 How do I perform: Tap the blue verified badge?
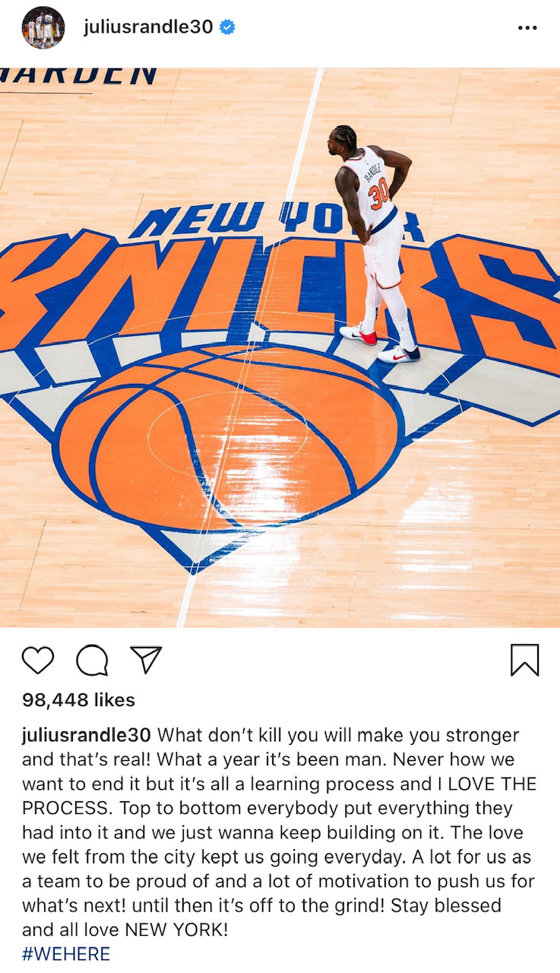pyautogui.click(x=227, y=27)
